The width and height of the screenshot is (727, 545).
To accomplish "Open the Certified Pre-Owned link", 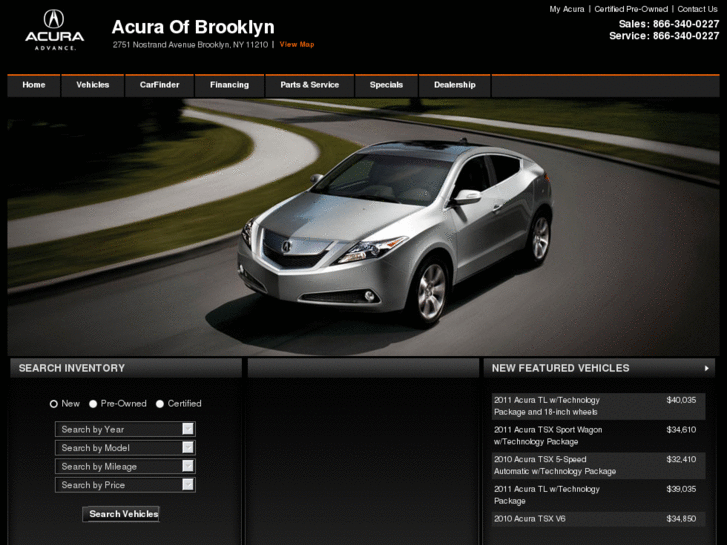I will point(631,9).
